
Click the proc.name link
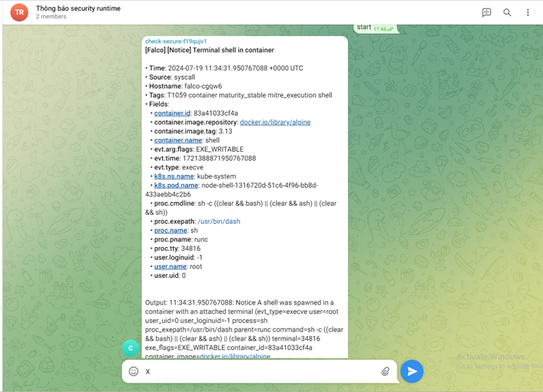coord(171,230)
